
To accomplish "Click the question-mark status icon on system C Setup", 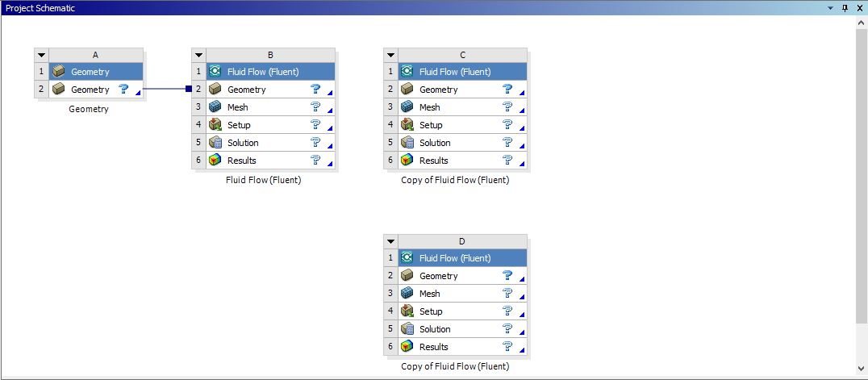I will pyautogui.click(x=507, y=124).
